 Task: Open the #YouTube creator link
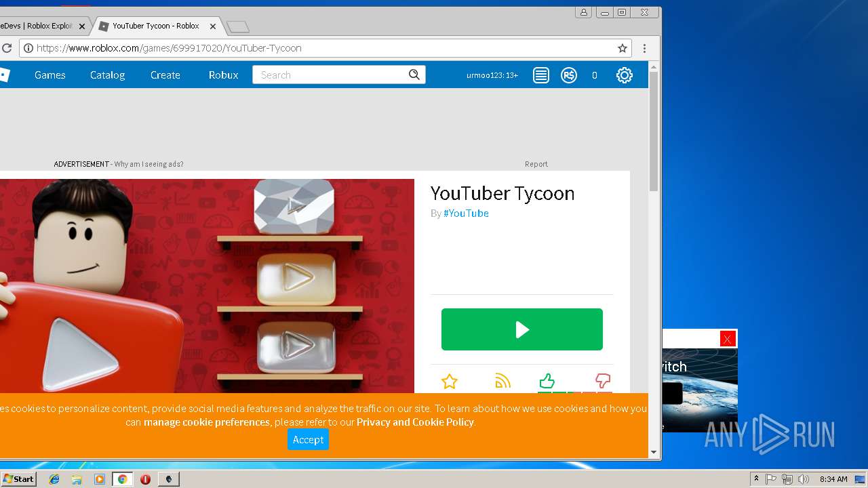click(x=466, y=213)
